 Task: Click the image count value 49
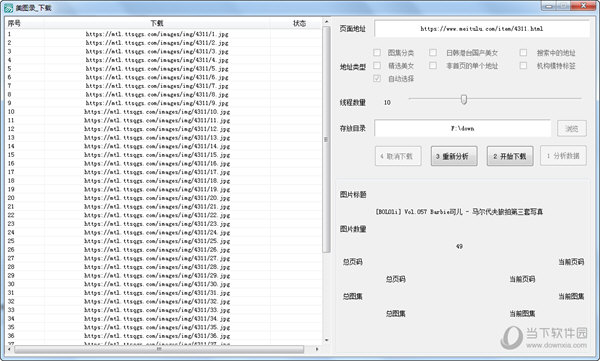click(459, 246)
